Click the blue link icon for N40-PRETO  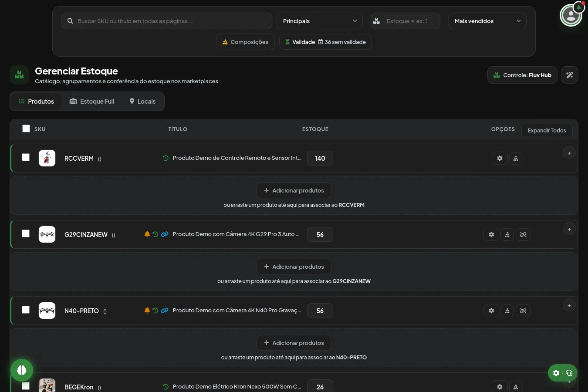click(165, 311)
